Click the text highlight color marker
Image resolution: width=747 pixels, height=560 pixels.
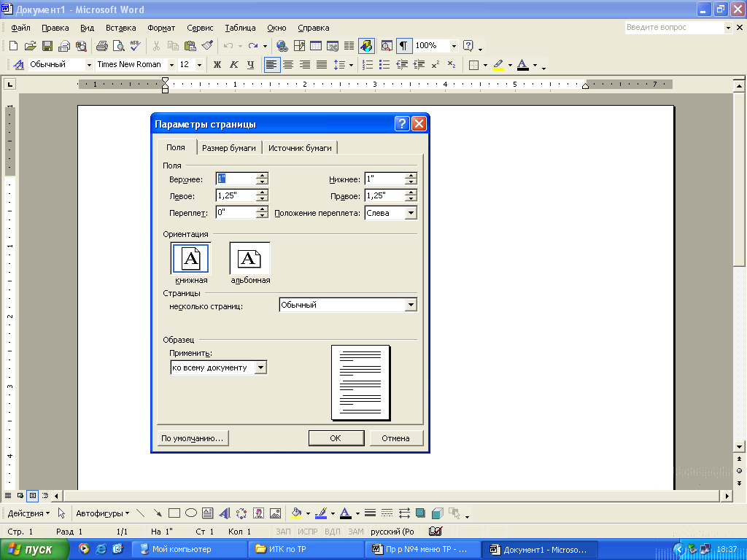click(498, 65)
